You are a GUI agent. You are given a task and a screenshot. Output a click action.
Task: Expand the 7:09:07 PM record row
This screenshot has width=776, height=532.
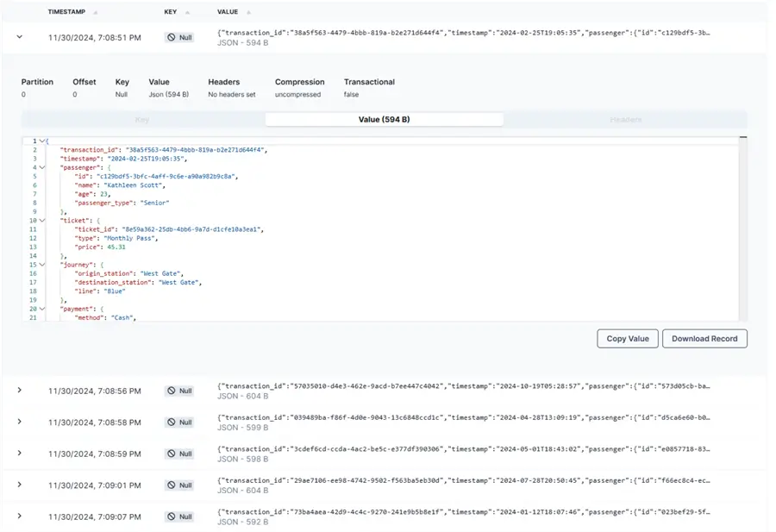[19, 516]
